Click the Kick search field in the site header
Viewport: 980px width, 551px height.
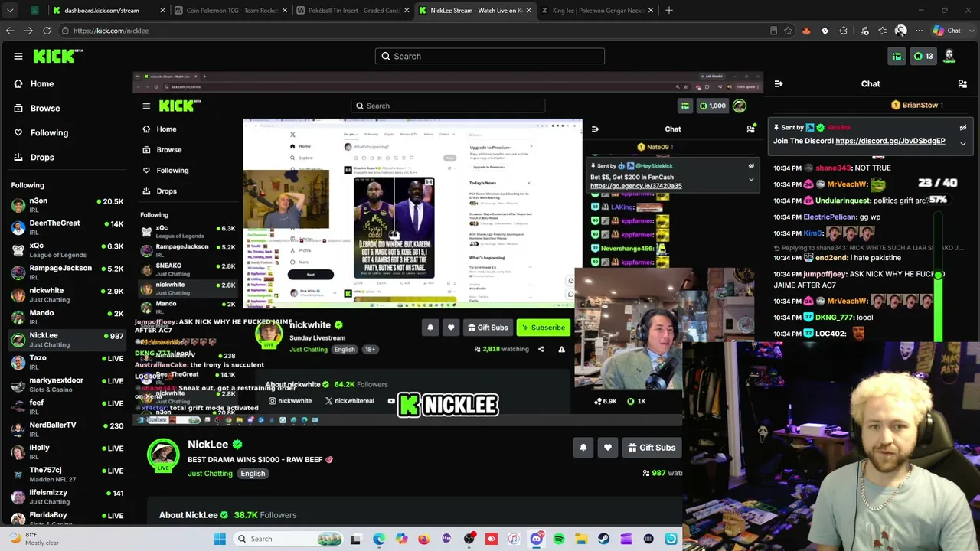coord(490,56)
